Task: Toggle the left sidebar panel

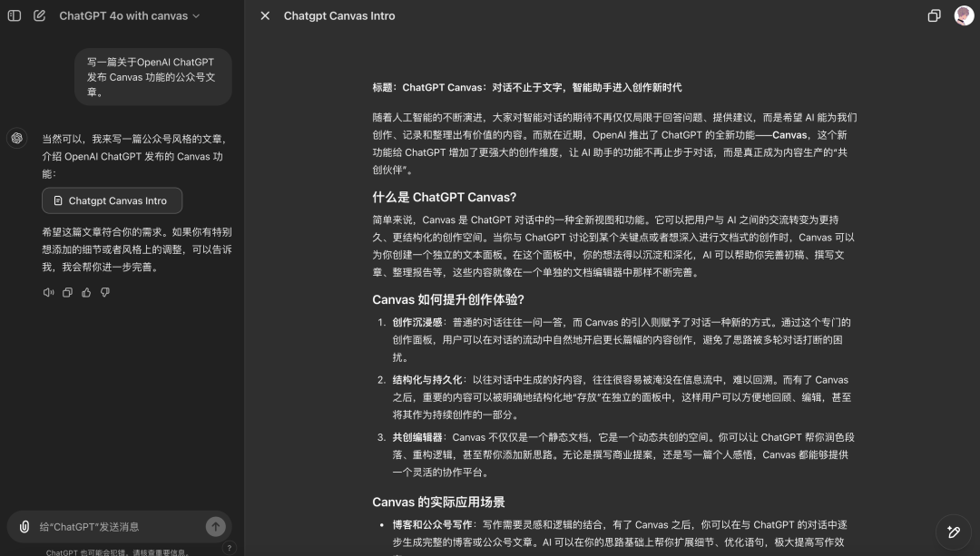Action: (x=15, y=15)
